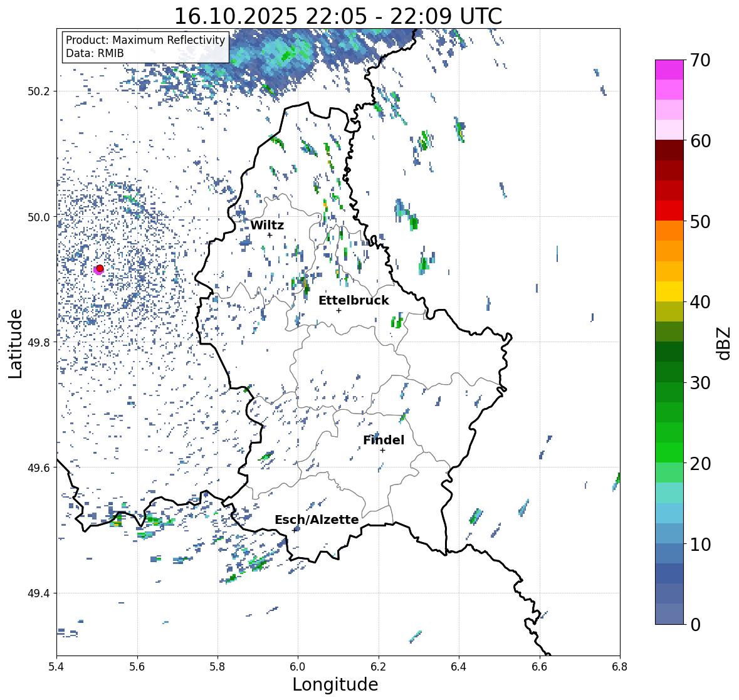This screenshot has width=739, height=700.
Task: Click the longitude tick label 6.8
Action: (620, 667)
